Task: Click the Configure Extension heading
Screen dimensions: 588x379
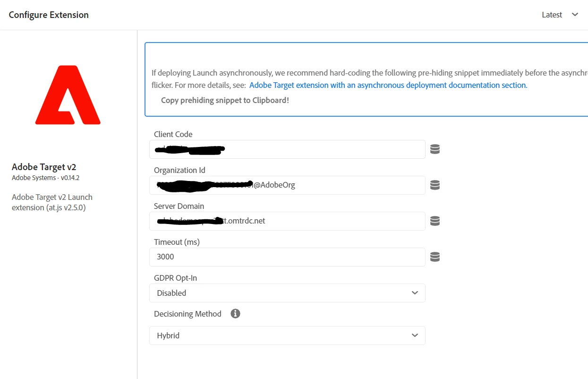Action: (x=49, y=15)
